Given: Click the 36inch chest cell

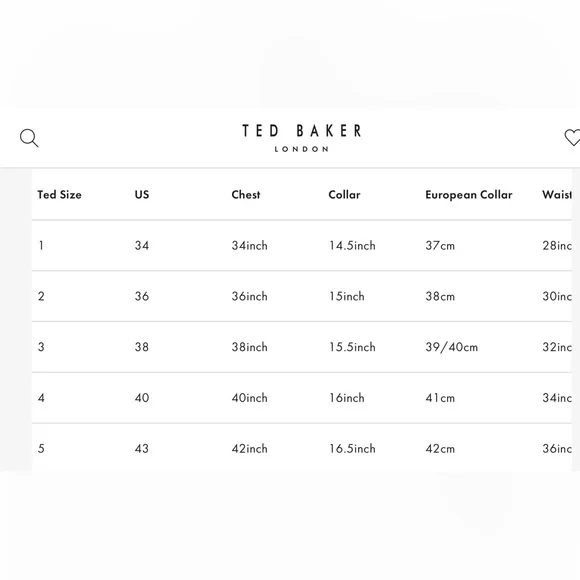Looking at the screenshot, I should coord(249,296).
